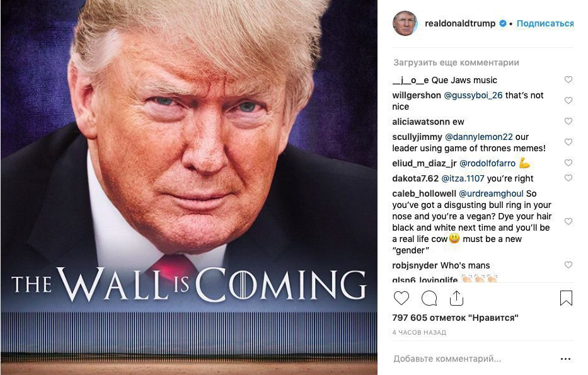Open the @dannylemon22 mention

pos(478,137)
